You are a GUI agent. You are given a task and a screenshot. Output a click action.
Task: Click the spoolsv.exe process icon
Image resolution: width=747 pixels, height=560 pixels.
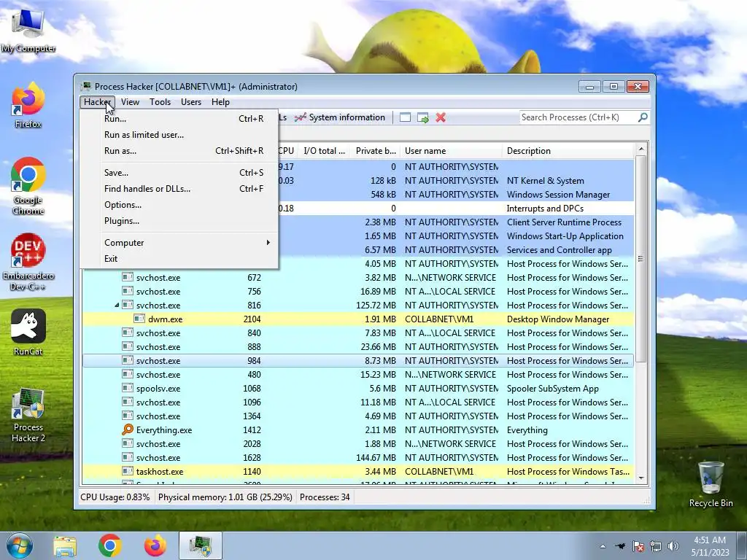(x=127, y=389)
